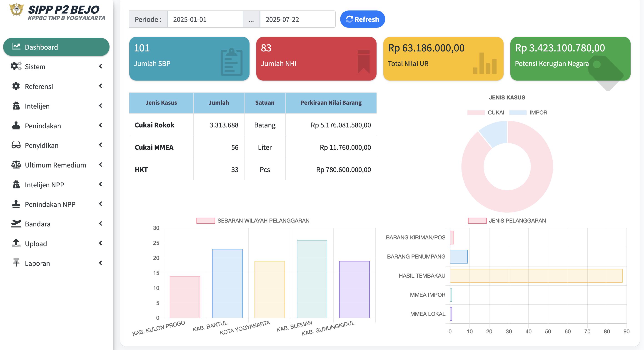Click the Intelijen spy icon

[x=16, y=106]
